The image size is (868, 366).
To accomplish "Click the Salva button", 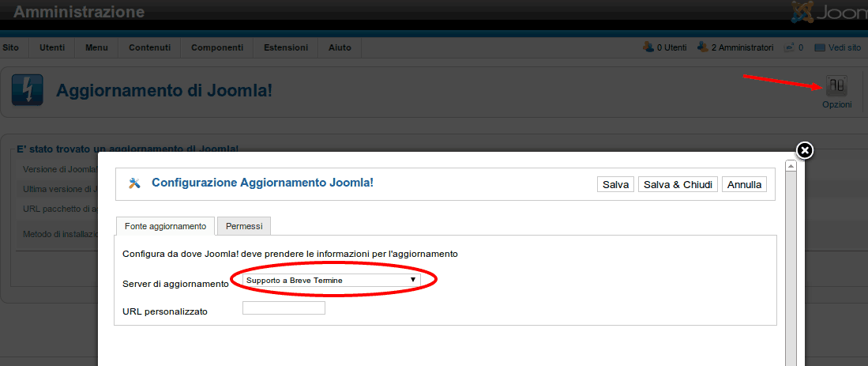I will pyautogui.click(x=615, y=184).
